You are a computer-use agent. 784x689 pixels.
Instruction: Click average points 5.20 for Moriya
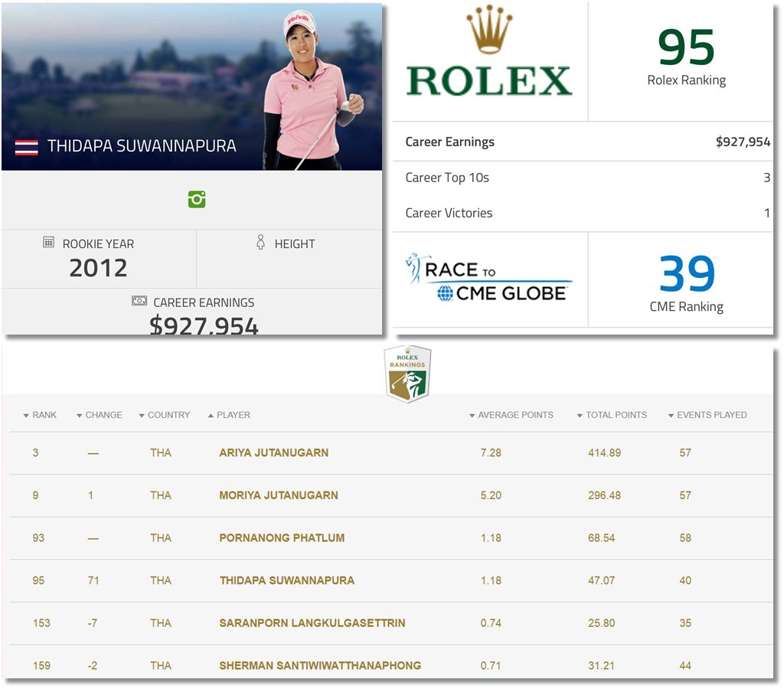[x=491, y=495]
